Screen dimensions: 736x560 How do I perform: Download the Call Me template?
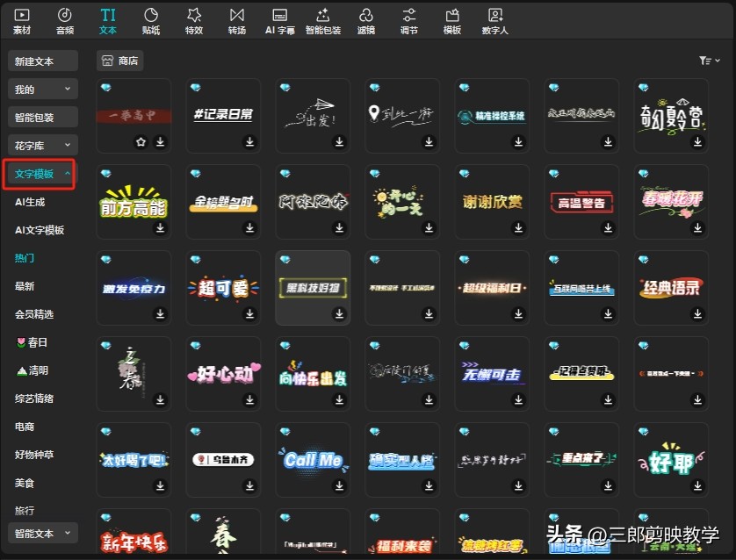tap(339, 485)
